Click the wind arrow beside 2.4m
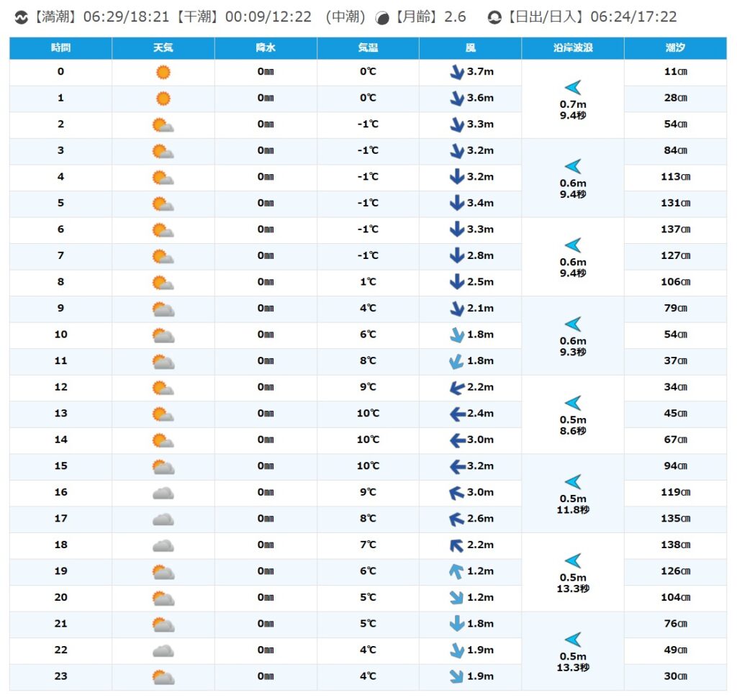Image resolution: width=737 pixels, height=700 pixels. [x=456, y=414]
